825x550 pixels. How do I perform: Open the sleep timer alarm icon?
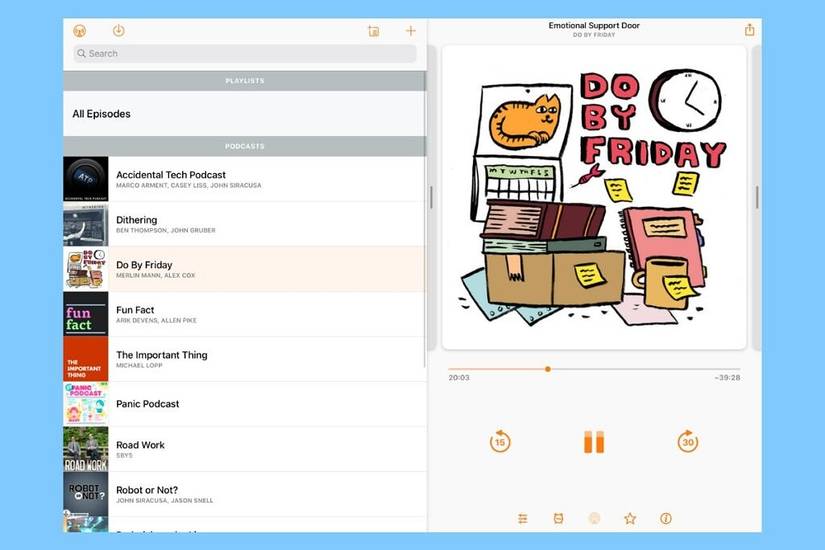[558, 518]
